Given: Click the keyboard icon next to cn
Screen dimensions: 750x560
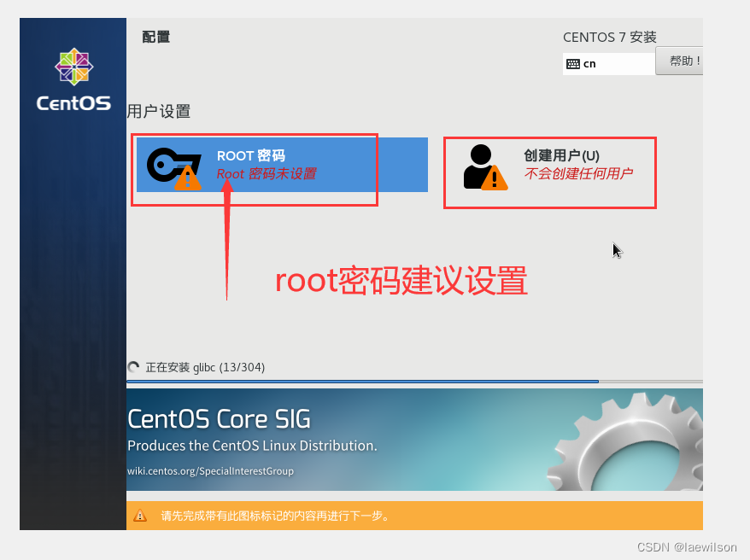Looking at the screenshot, I should pyautogui.click(x=573, y=64).
